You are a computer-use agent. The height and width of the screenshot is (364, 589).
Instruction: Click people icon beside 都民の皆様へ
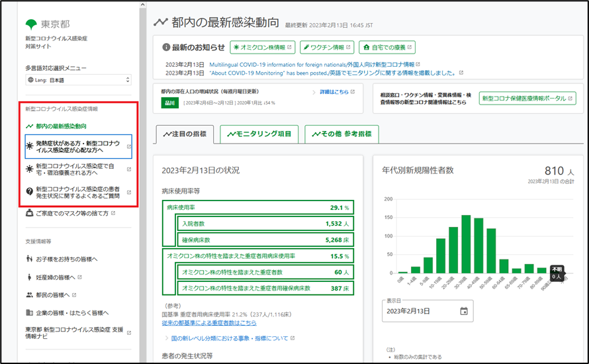click(x=29, y=295)
